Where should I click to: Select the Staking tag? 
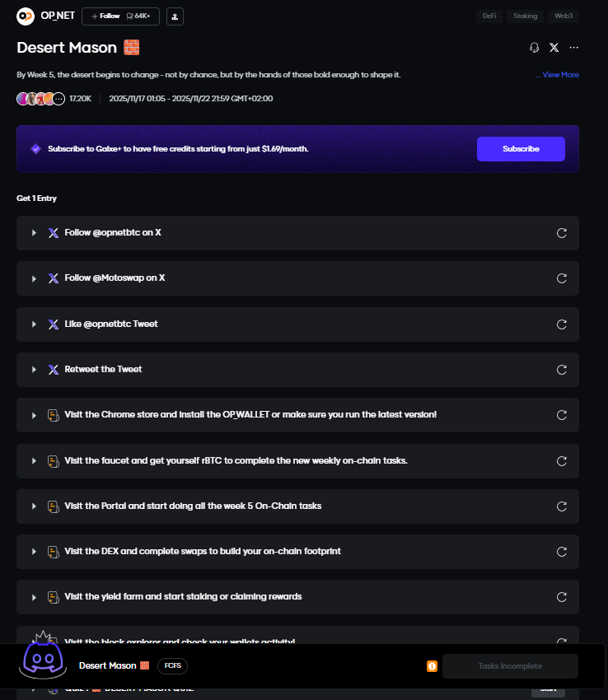point(526,16)
